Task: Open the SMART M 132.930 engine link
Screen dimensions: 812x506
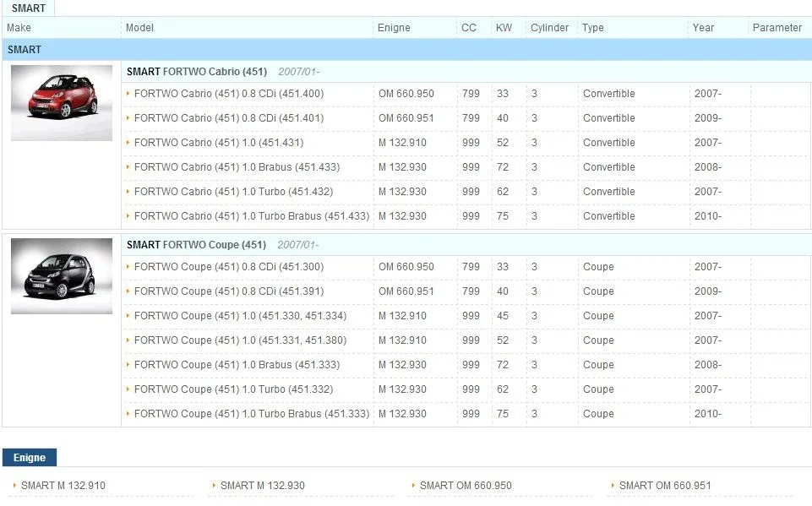Action: 263,485
